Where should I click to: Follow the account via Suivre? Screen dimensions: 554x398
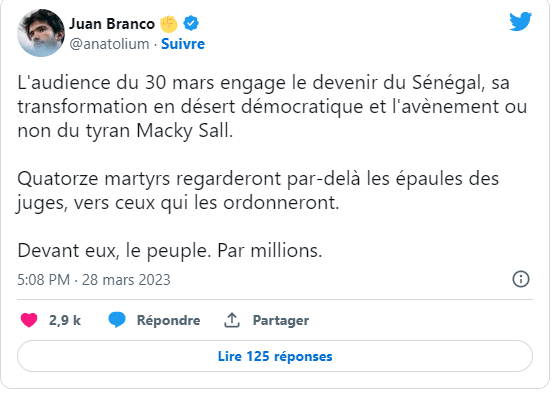coord(183,44)
